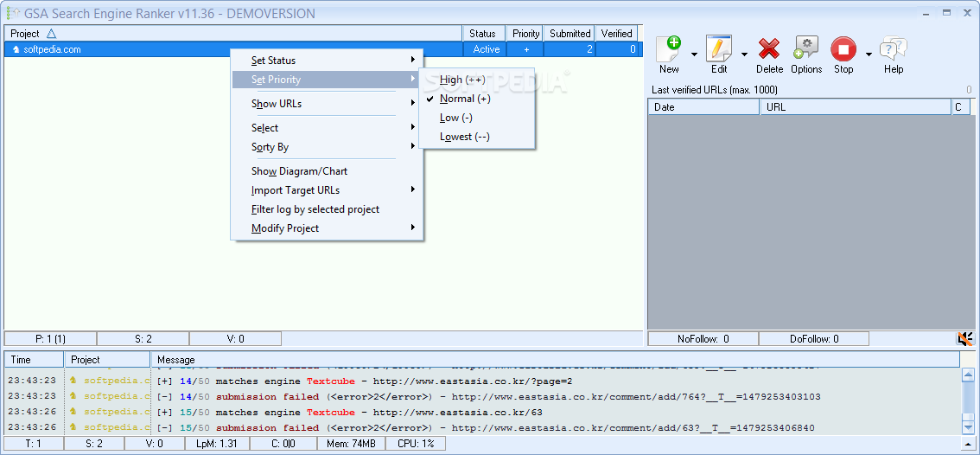Click the Submitted column header
Image resolution: width=980 pixels, height=455 pixels.
[x=570, y=34]
